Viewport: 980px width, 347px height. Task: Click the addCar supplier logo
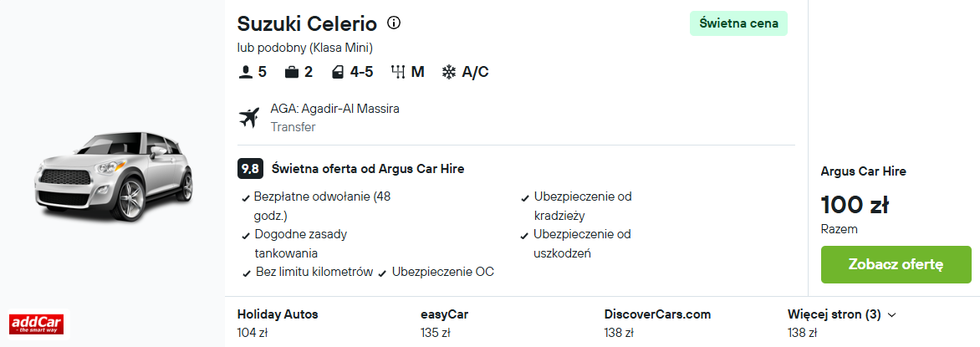[36, 324]
